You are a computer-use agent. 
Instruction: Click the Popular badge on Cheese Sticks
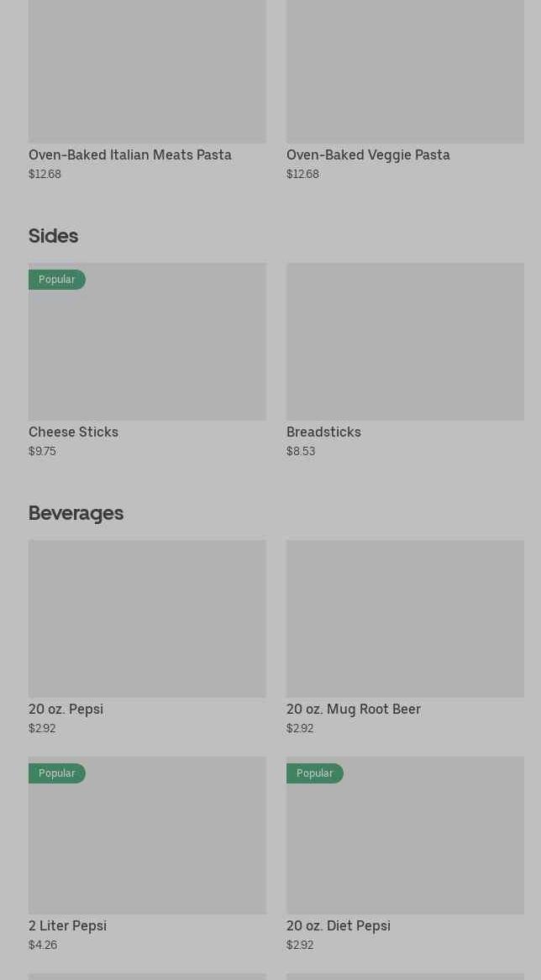[56, 280]
